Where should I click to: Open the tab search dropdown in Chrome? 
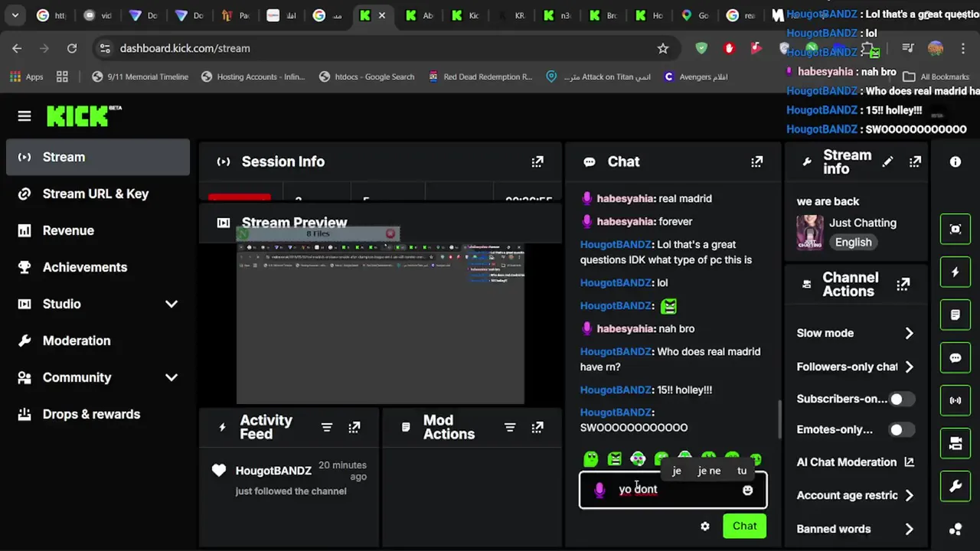point(15,15)
